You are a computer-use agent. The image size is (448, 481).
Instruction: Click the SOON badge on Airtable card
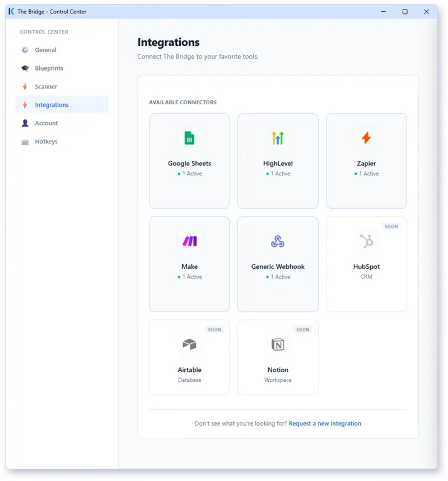pos(214,329)
